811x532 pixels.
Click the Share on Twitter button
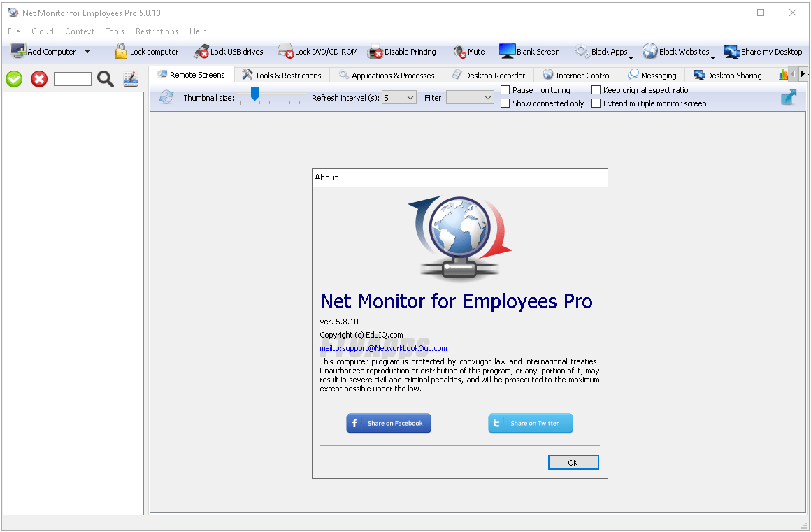pyautogui.click(x=530, y=423)
